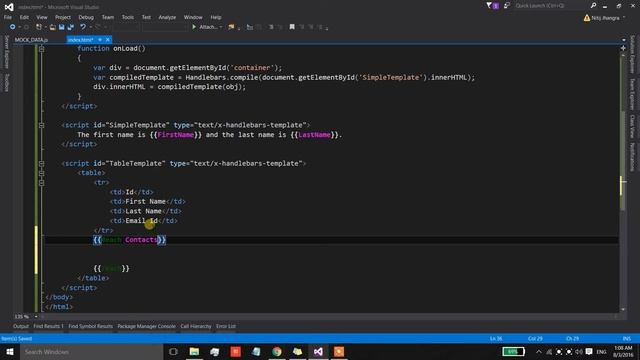Open the Attach button dropdown arrow
This screenshot has height=360, width=640.
tap(221, 27)
